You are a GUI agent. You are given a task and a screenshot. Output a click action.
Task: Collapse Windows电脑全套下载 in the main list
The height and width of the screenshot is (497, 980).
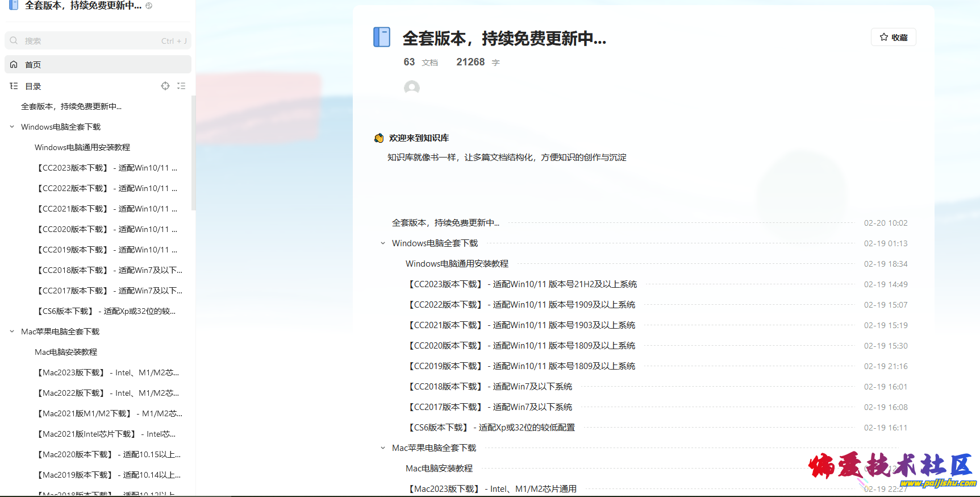[x=383, y=243]
